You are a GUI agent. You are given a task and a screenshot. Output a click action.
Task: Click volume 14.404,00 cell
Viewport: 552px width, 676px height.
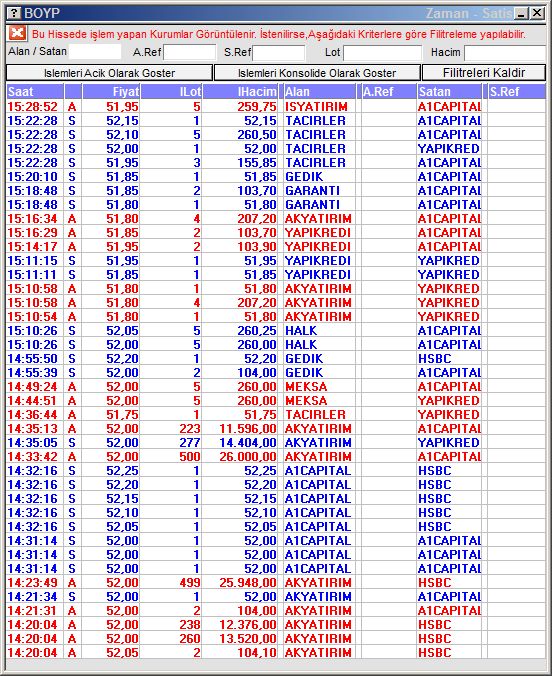[248, 443]
